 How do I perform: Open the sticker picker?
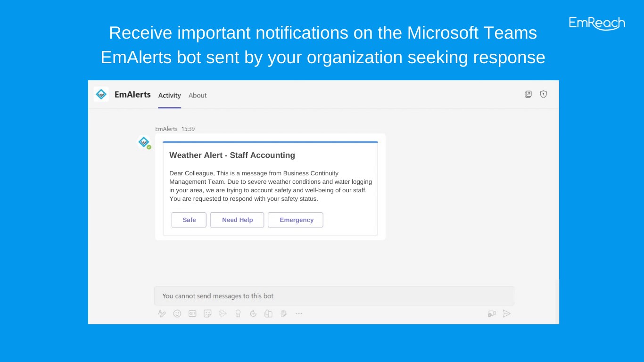(x=207, y=313)
